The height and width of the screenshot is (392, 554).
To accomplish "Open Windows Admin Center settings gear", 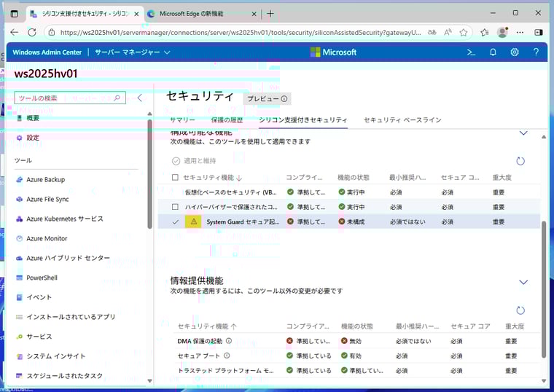I will 515,52.
